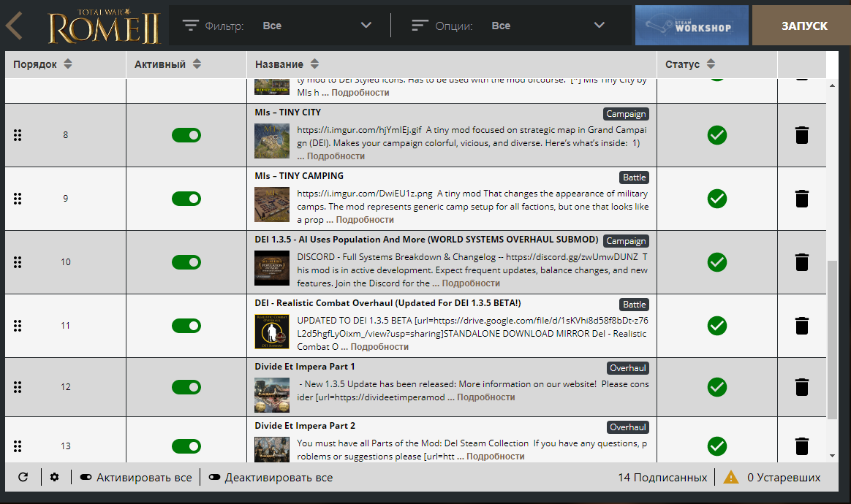Sort by Статус column
This screenshot has width=851, height=504.
pyautogui.click(x=690, y=64)
